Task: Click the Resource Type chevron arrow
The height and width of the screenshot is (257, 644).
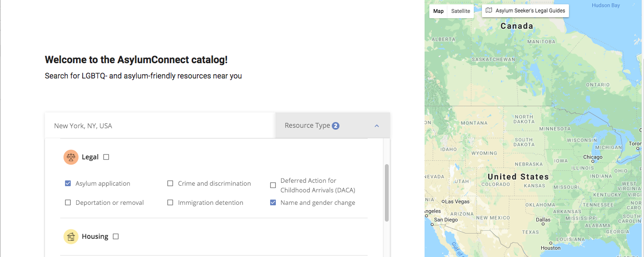Action: [377, 126]
